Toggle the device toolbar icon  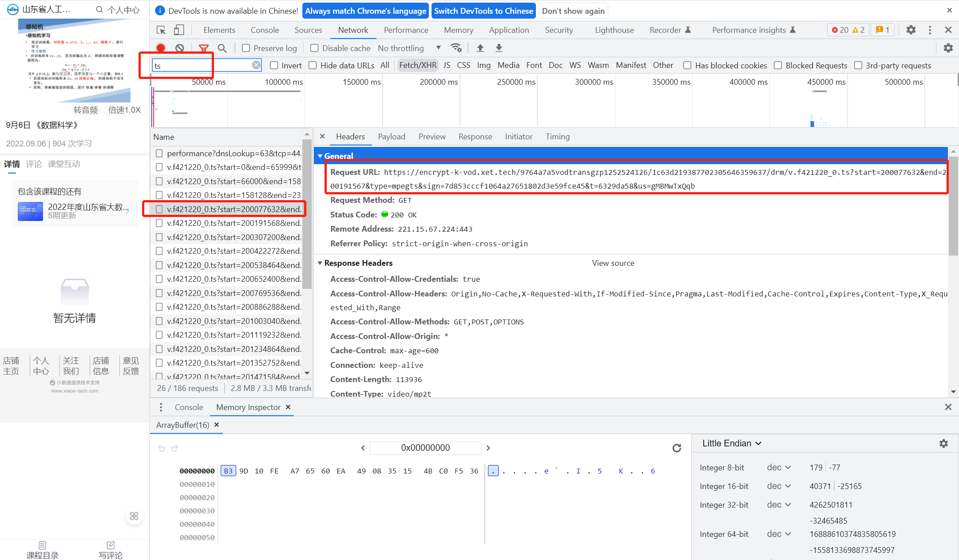178,30
